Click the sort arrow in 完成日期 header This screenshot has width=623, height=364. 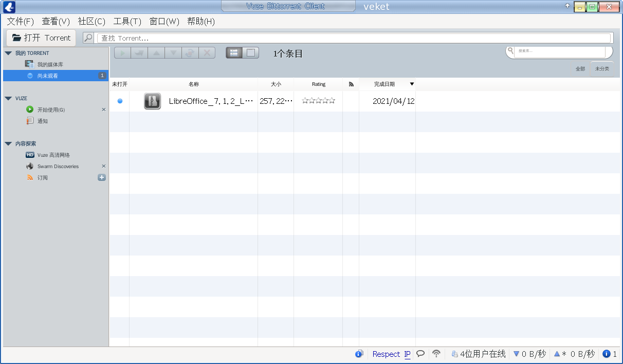point(412,84)
